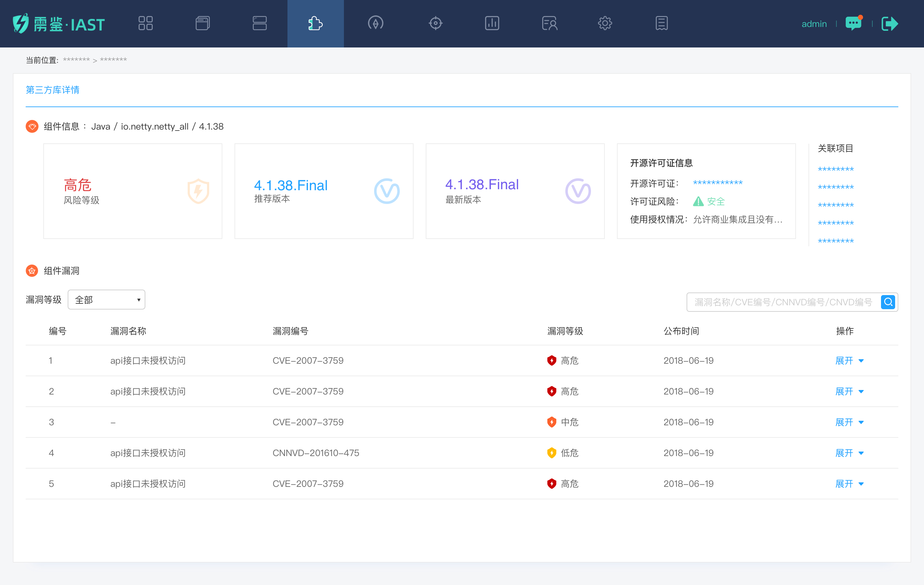The width and height of the screenshot is (924, 585).
Task: Open the dashboard grid icon in the navbar
Action: click(145, 23)
